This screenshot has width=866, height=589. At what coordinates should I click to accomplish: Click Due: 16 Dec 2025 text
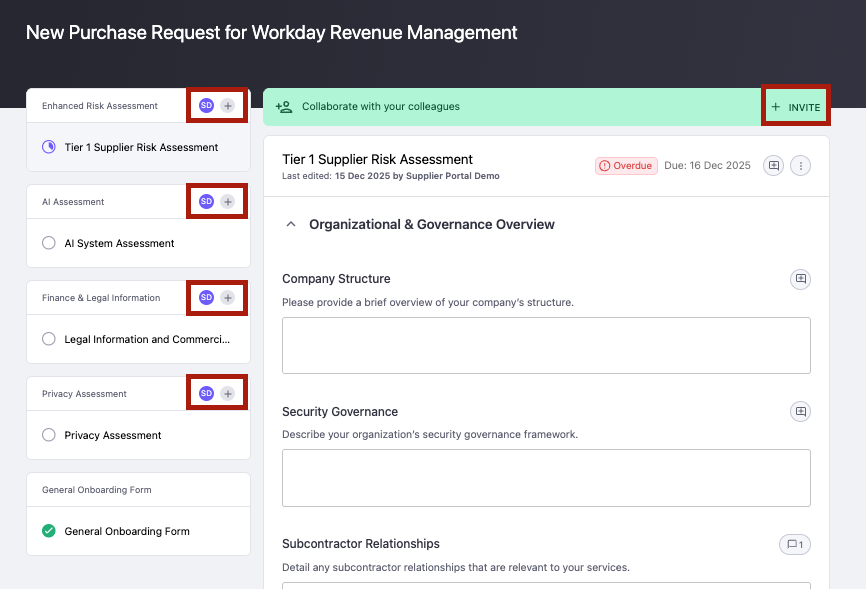click(x=707, y=166)
